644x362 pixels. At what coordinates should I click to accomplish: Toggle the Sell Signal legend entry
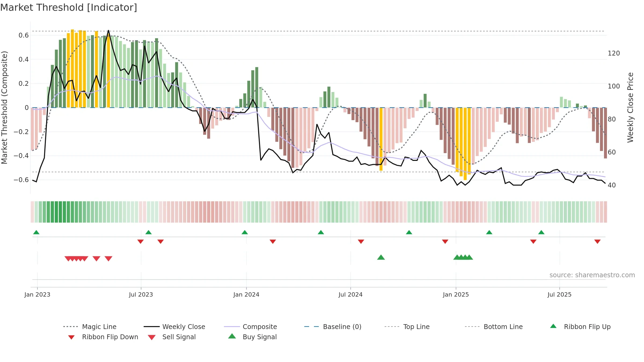click(x=172, y=337)
